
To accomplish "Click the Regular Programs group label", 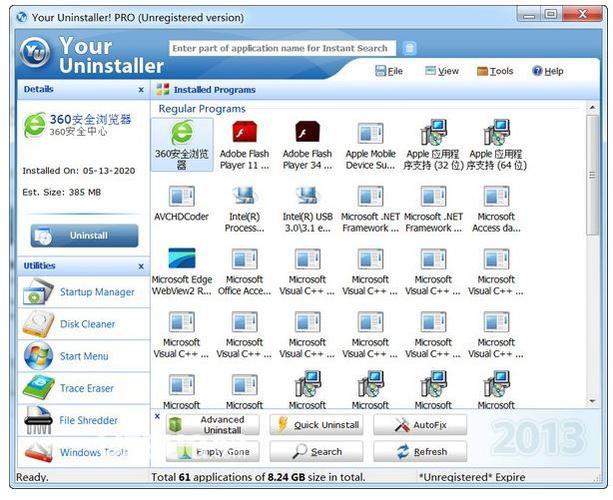I will pos(202,109).
